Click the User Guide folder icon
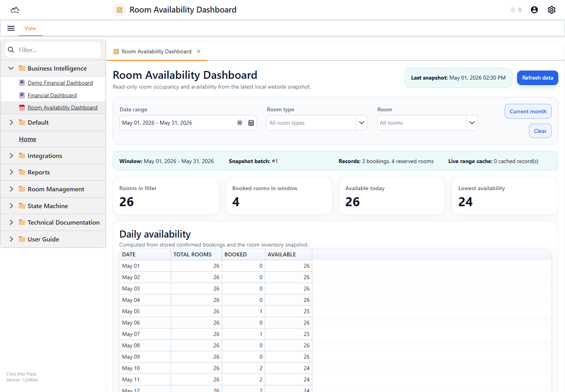Image resolution: width=565 pixels, height=392 pixels. coord(22,239)
